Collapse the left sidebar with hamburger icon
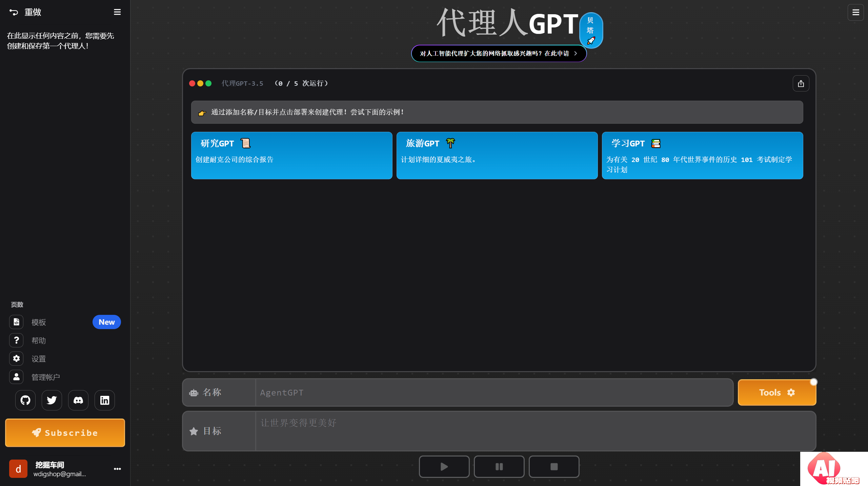Viewport: 868px width, 486px height. [x=117, y=12]
